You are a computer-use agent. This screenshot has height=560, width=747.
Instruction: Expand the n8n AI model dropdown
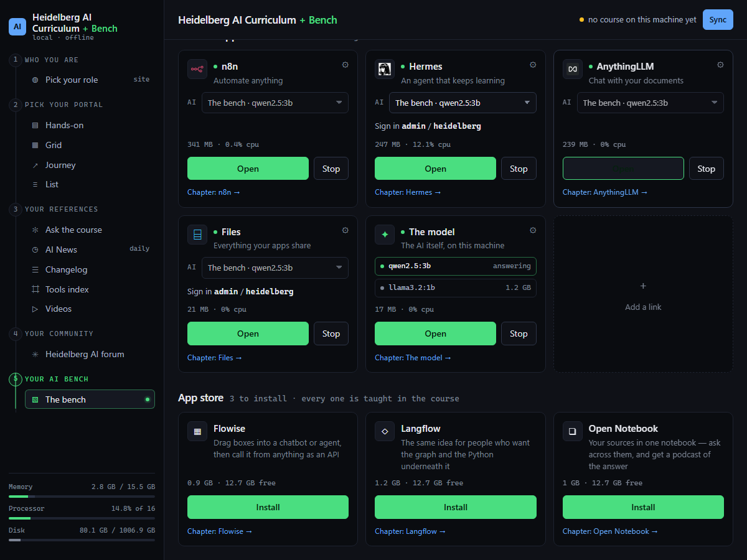pos(275,103)
